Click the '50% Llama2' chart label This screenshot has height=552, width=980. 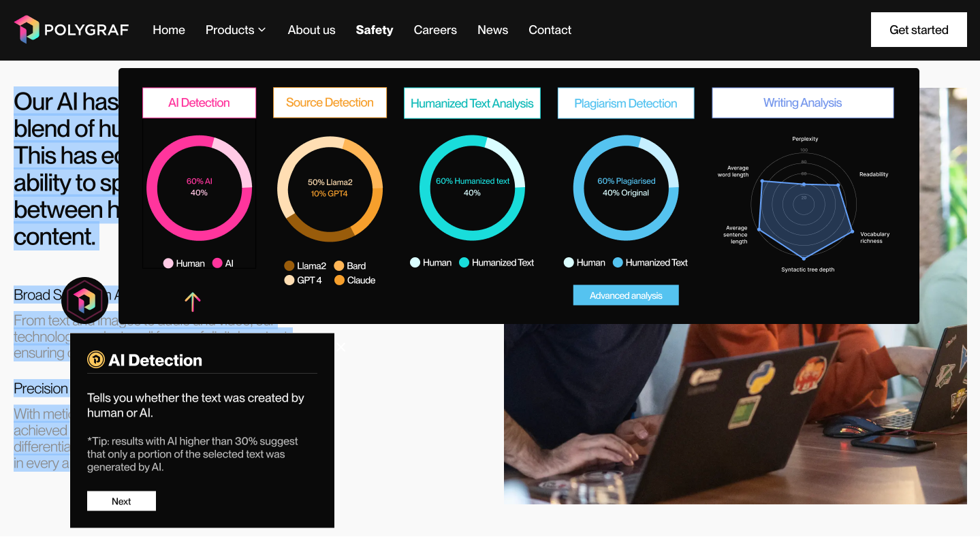[330, 182]
